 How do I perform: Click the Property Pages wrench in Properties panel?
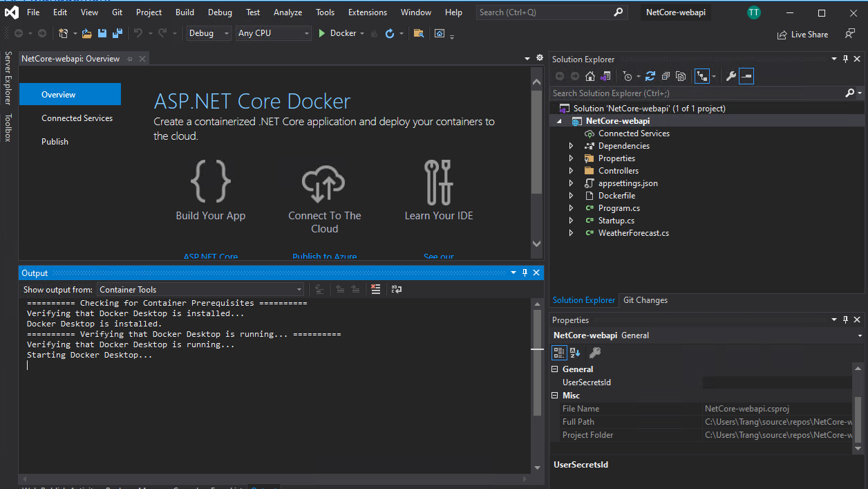[x=594, y=353]
